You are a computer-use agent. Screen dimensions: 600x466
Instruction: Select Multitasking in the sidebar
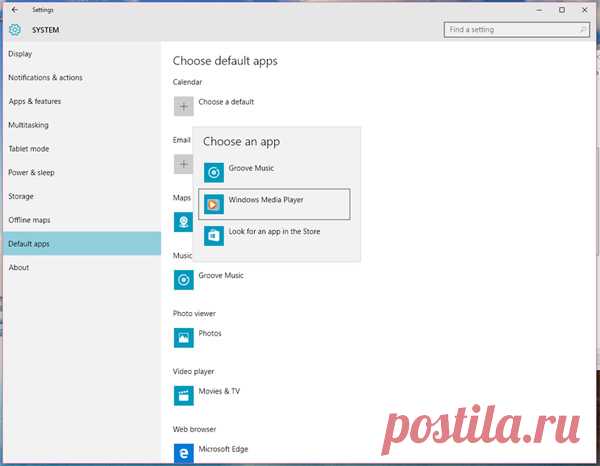(x=82, y=125)
